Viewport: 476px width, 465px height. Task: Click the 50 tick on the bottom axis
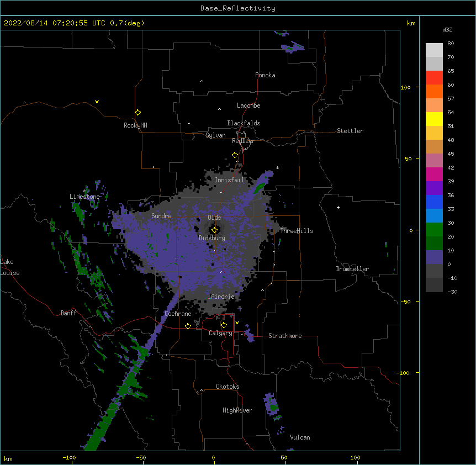(x=284, y=457)
